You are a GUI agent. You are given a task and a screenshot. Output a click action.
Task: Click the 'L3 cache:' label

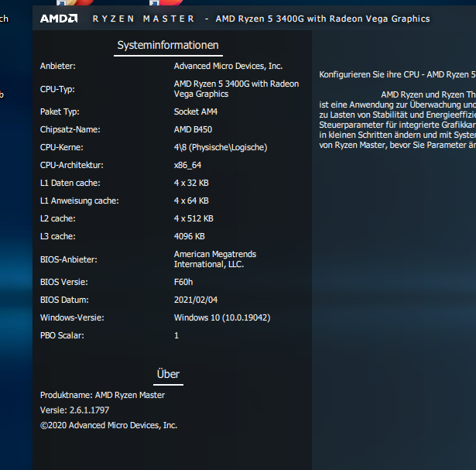[x=58, y=236]
